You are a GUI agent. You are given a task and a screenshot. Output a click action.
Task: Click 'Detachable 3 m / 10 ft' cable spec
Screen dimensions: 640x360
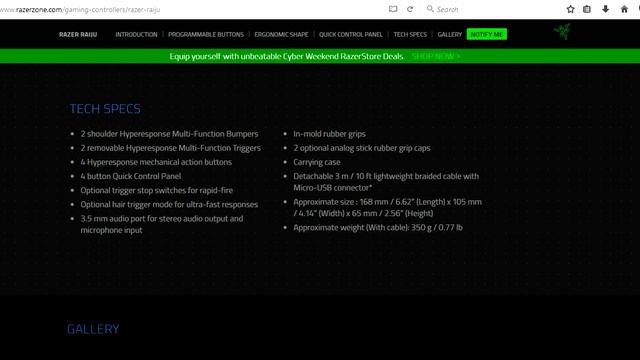[386, 182]
